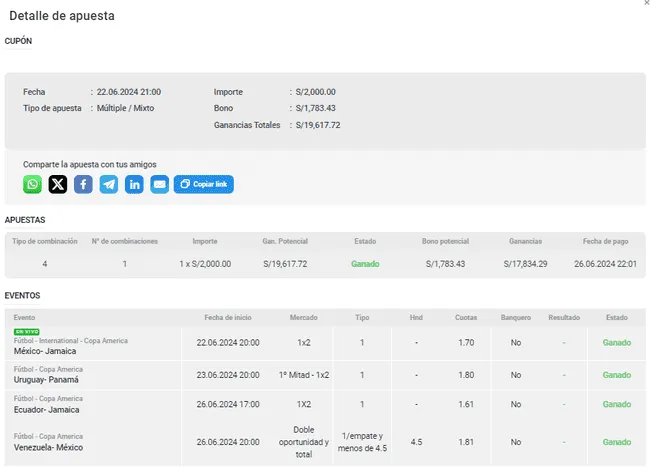Click the green Ganado status in combination row

tap(365, 264)
